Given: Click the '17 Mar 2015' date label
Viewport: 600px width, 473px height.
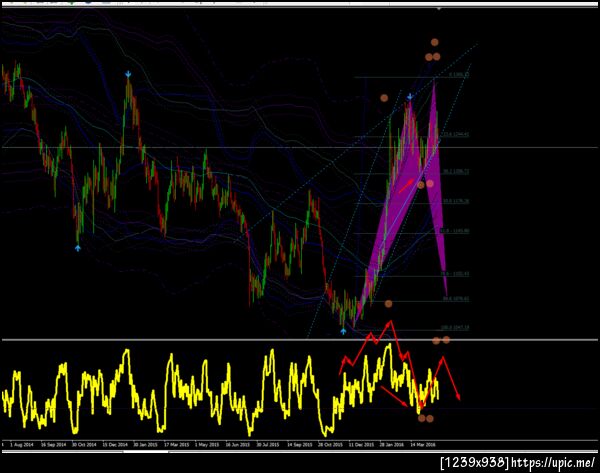Looking at the screenshot, I should pyautogui.click(x=176, y=445).
